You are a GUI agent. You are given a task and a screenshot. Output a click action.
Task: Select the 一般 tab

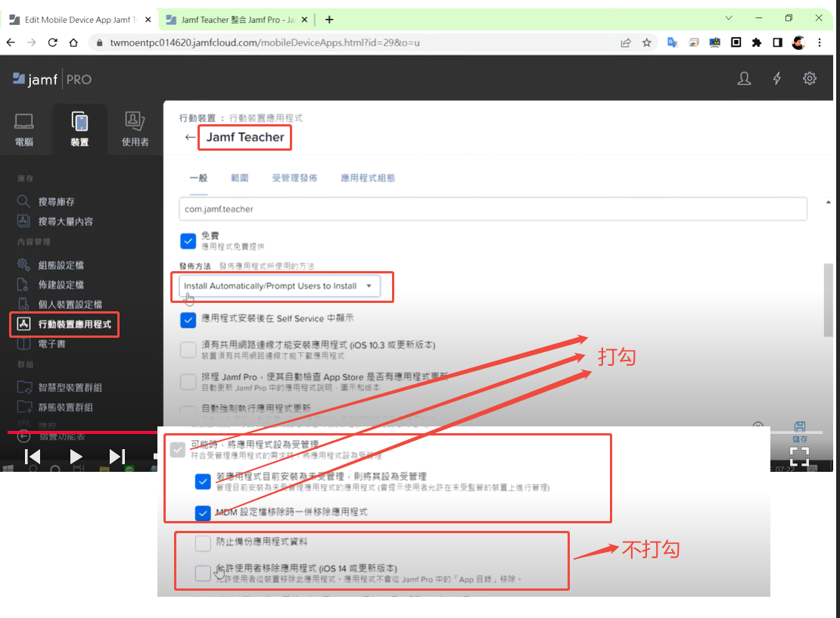point(198,178)
